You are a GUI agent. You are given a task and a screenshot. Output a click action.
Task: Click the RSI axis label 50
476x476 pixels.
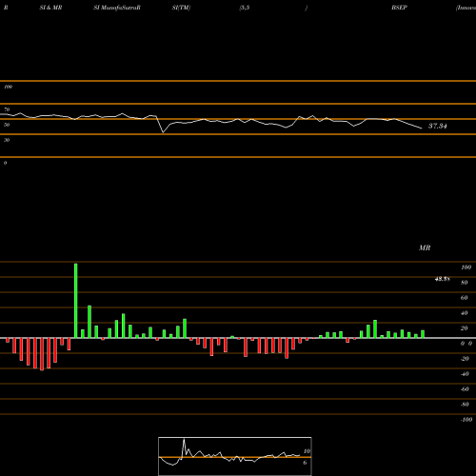click(x=7, y=125)
